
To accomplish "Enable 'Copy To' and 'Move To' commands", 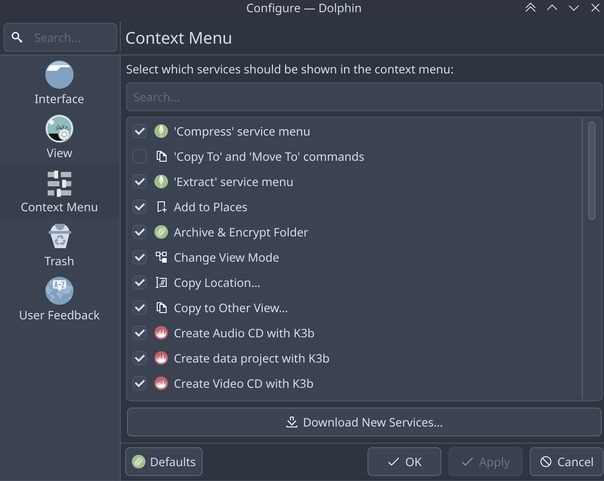I will (140, 157).
